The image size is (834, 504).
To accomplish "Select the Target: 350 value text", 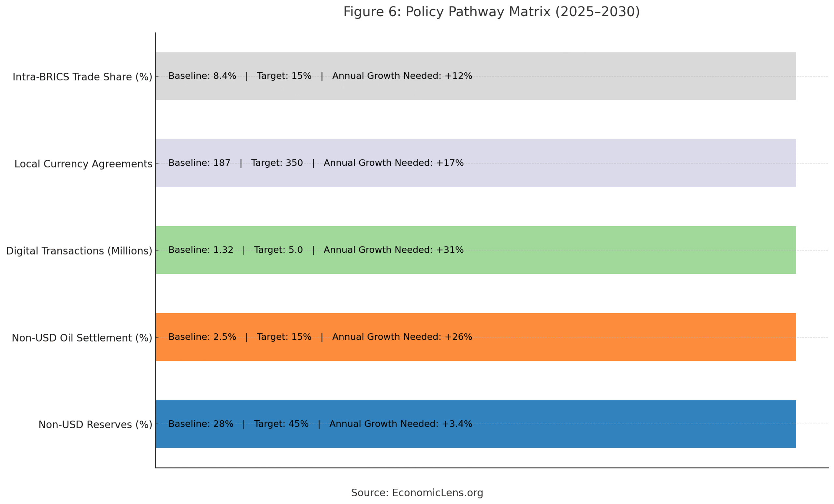I will point(277,163).
